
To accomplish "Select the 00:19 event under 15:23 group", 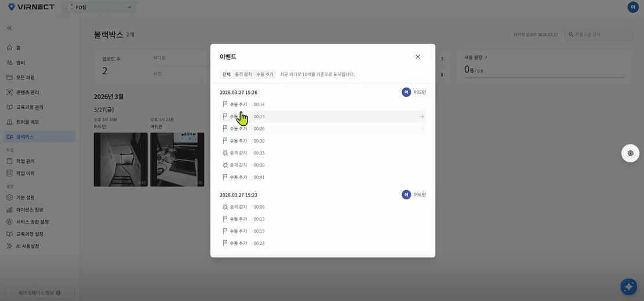I will [x=323, y=231].
